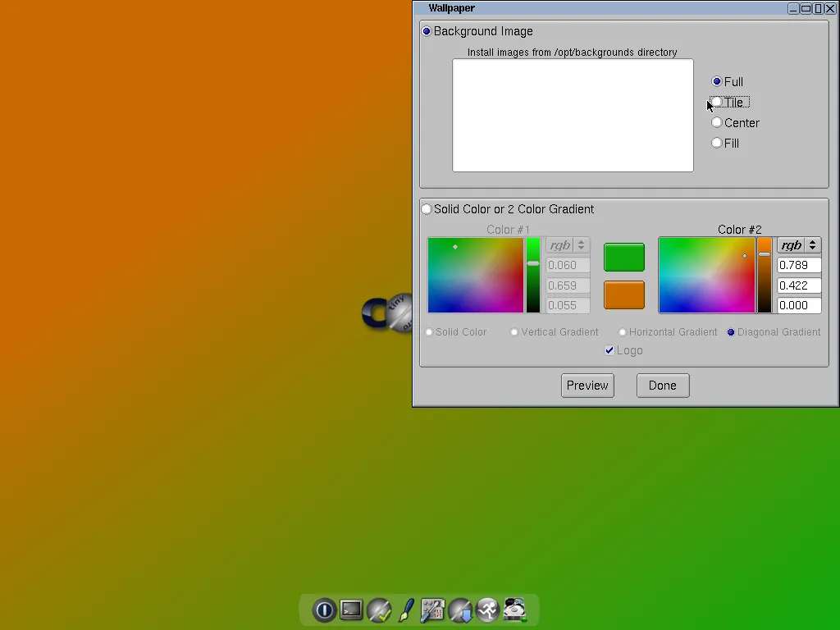Minimize the Wallpaper window
The height and width of the screenshot is (630, 840).
(x=793, y=8)
